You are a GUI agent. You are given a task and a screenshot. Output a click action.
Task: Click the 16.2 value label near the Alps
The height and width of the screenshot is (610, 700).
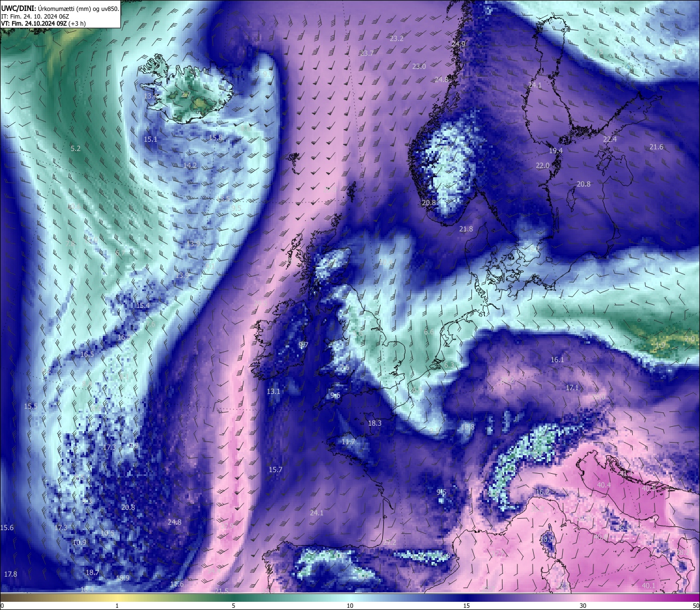[541, 492]
